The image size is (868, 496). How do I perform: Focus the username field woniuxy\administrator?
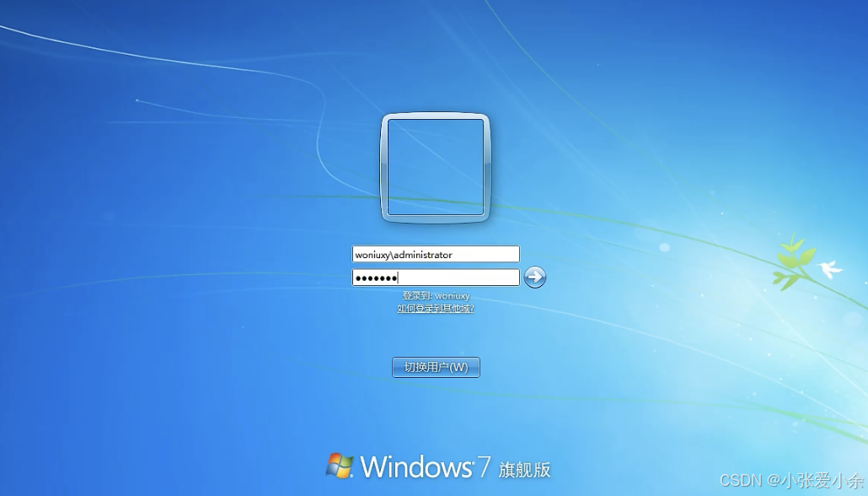point(436,255)
